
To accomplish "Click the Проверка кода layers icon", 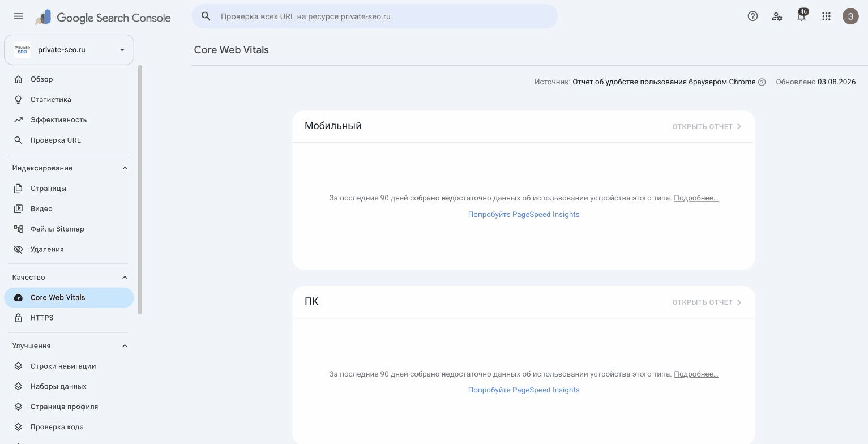I will pos(18,428).
